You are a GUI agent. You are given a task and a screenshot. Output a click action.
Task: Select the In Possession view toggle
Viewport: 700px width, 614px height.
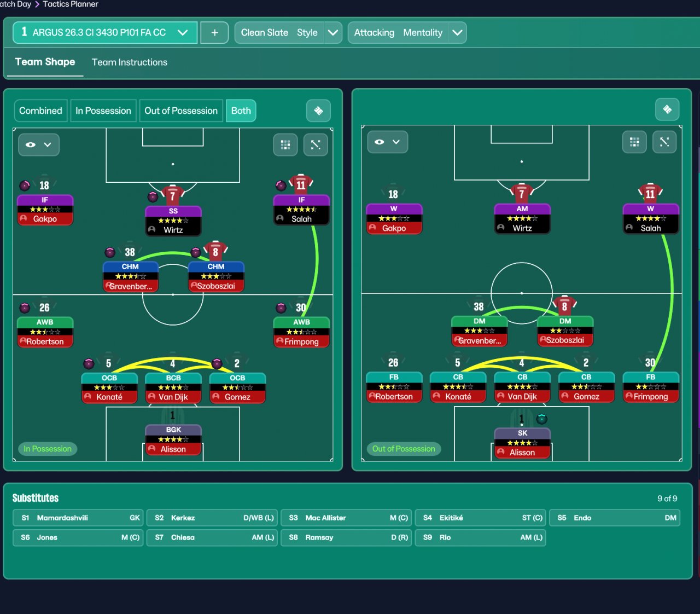103,111
